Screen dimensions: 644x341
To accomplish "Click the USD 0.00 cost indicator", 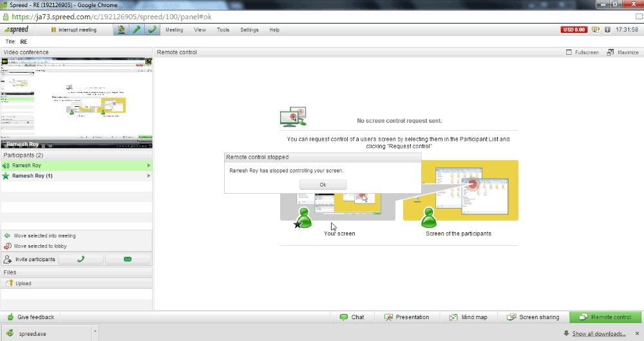I will 574,30.
